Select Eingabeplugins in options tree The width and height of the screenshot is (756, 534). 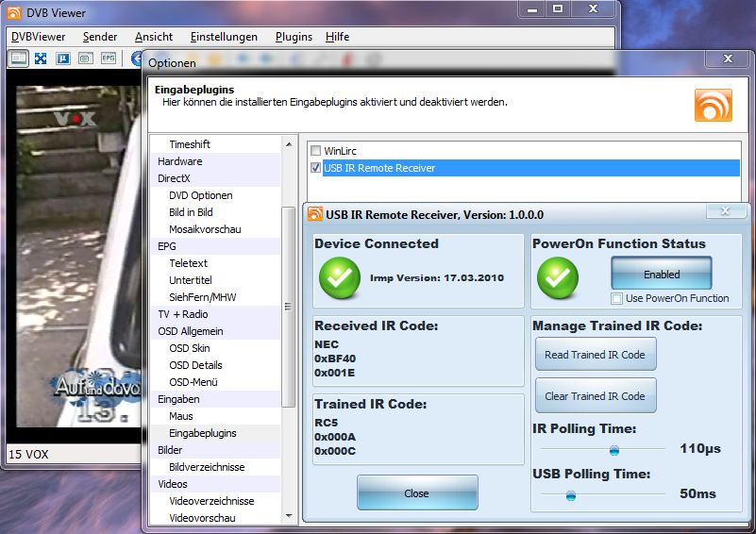[203, 433]
